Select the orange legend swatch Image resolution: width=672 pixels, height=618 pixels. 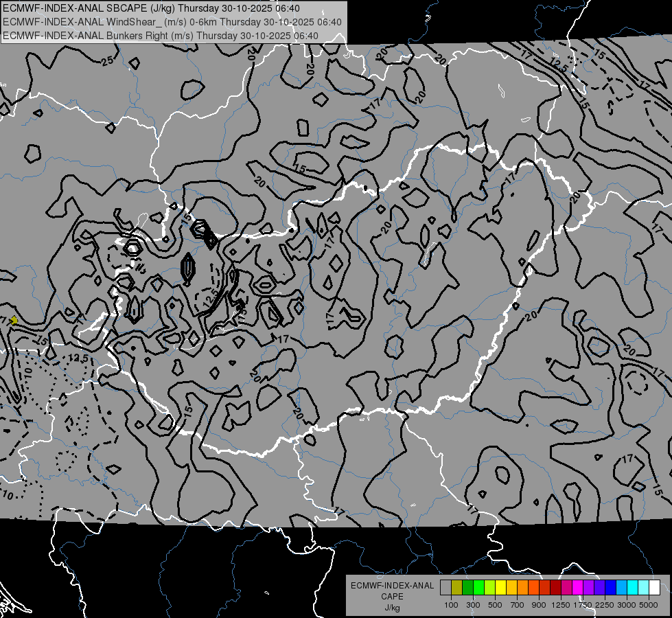tap(523, 587)
